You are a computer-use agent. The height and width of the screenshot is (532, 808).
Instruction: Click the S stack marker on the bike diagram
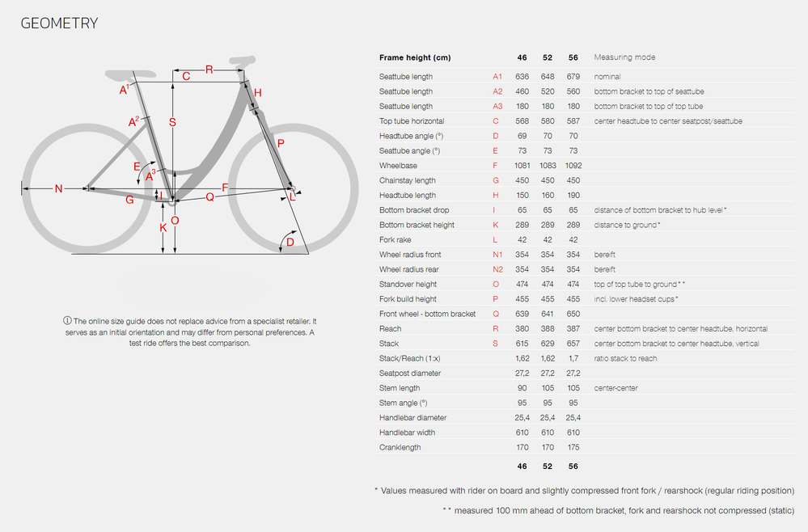point(172,122)
